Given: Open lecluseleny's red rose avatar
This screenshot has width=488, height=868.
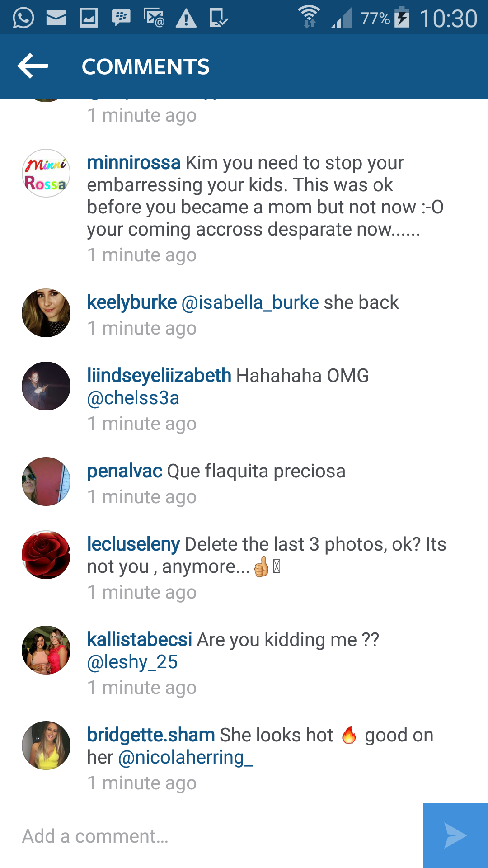Looking at the screenshot, I should click(x=46, y=555).
